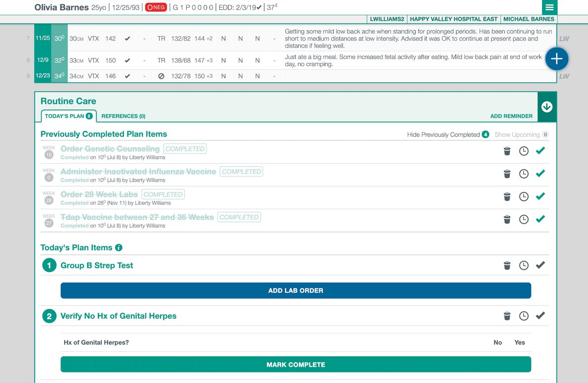This screenshot has width=588, height=383.
Task: Open the hamburger menu in the header
Action: (549, 7)
